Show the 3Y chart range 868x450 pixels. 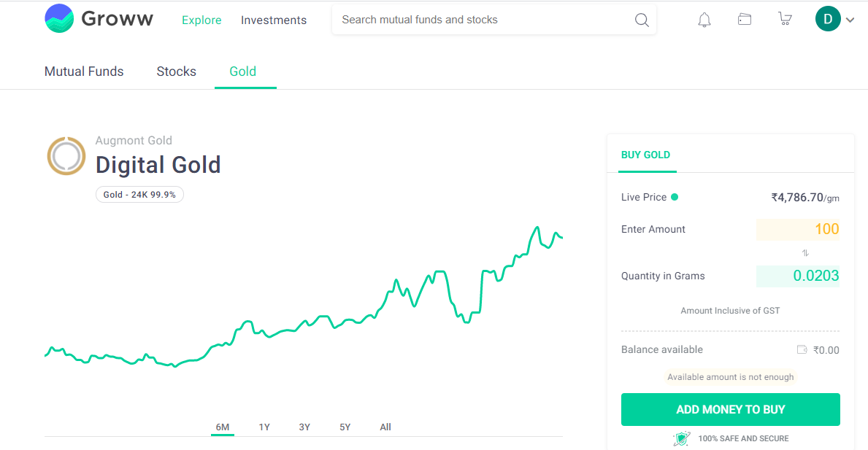click(x=304, y=427)
